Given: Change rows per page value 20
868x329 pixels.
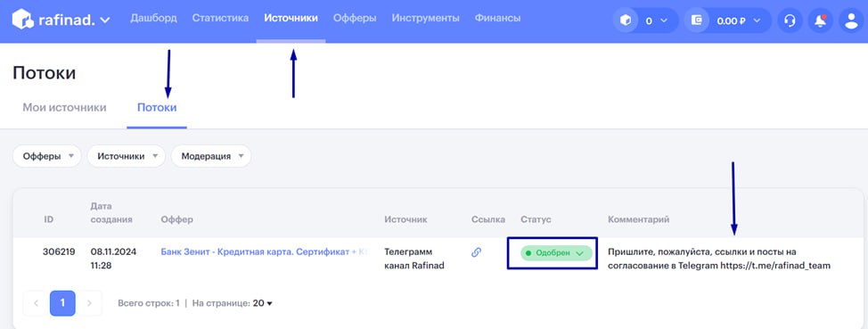Looking at the screenshot, I should point(263,303).
